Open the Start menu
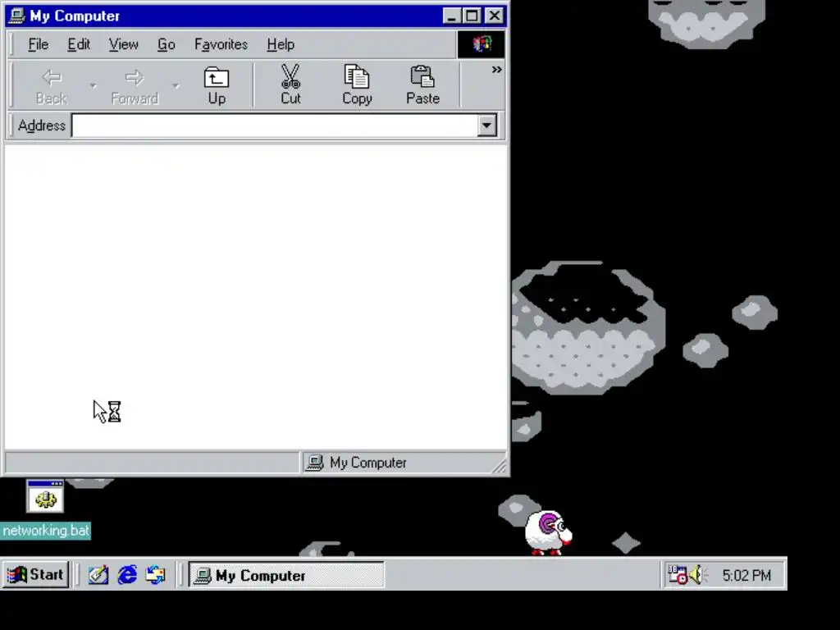This screenshot has width=840, height=630. click(x=35, y=575)
